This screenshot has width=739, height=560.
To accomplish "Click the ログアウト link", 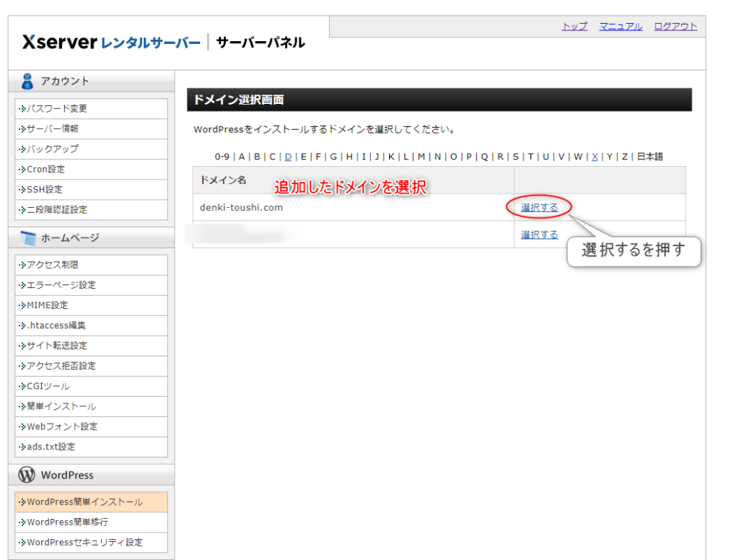I will point(675,27).
